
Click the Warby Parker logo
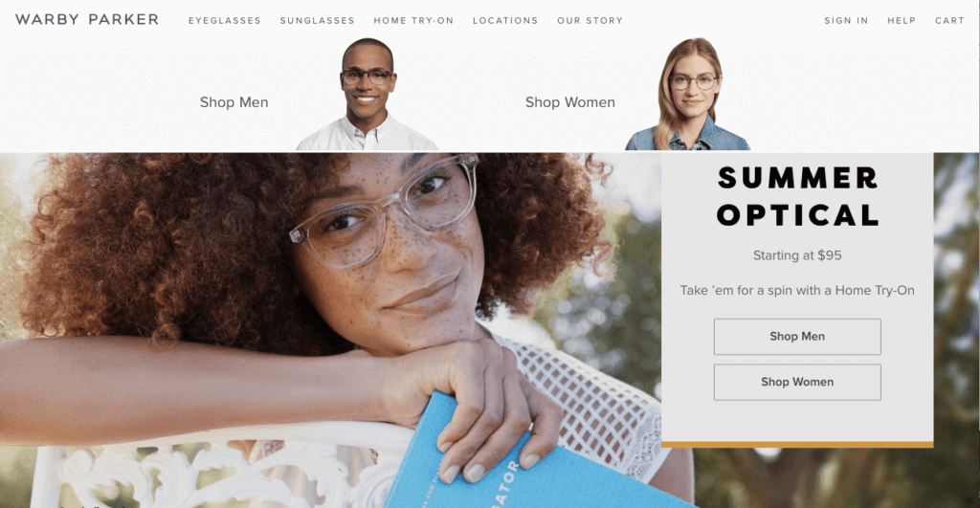tap(87, 19)
